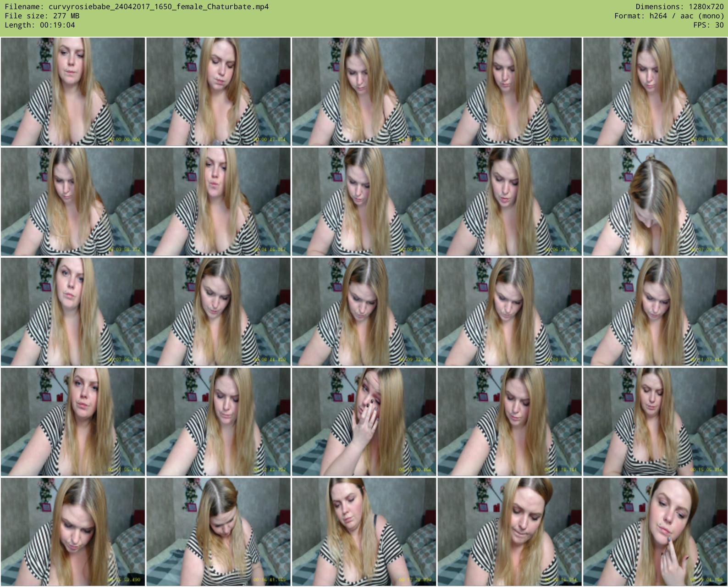Select the bottom-left thumbnail in the grid
The height and width of the screenshot is (587, 728).
coord(73,532)
